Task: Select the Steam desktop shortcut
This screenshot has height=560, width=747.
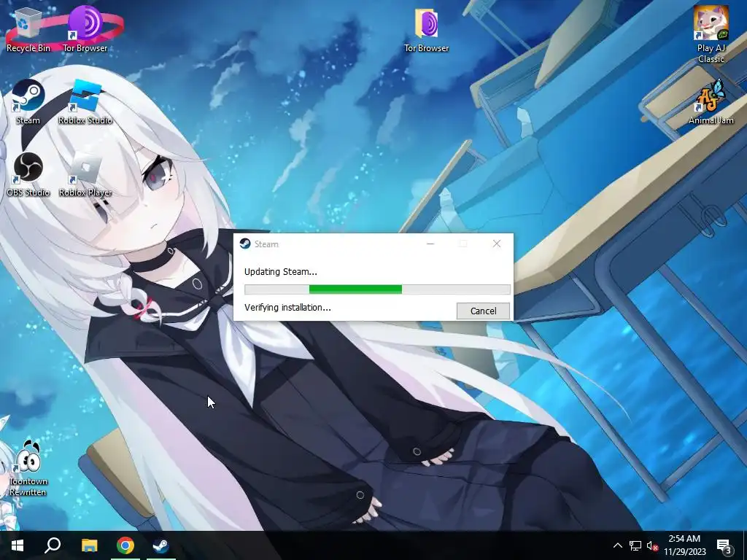Action: click(x=28, y=101)
